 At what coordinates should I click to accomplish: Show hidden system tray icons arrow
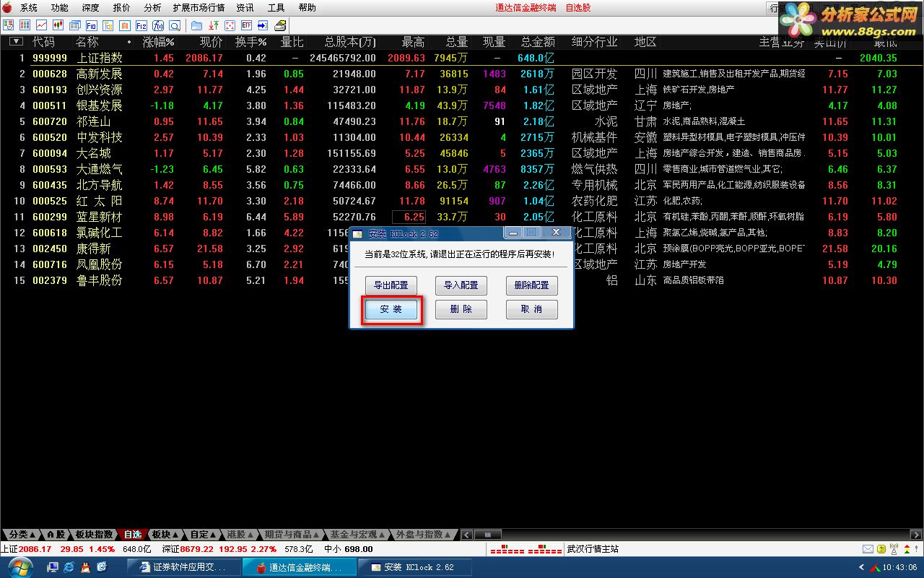click(x=861, y=567)
